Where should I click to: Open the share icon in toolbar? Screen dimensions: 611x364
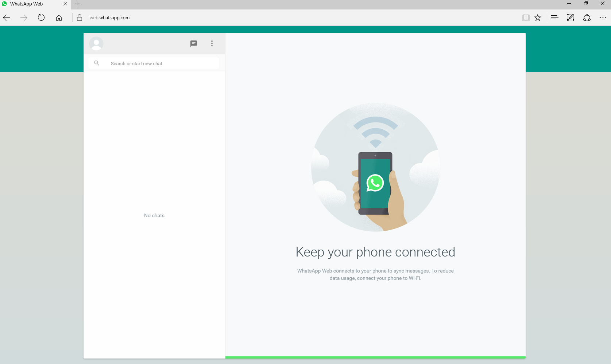(x=587, y=17)
